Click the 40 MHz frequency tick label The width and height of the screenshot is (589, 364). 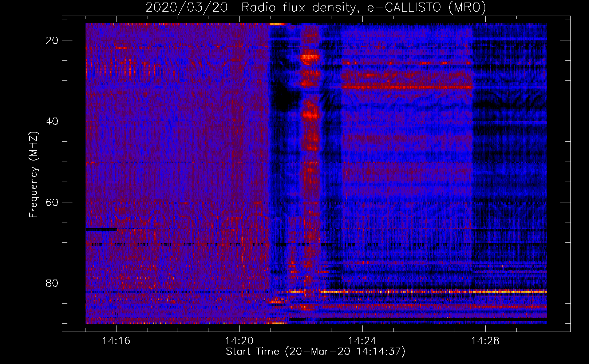(52, 121)
